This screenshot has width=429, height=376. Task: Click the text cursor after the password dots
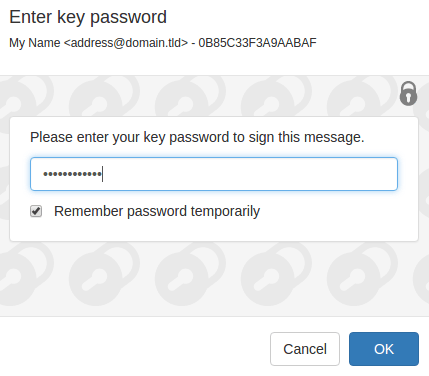103,174
